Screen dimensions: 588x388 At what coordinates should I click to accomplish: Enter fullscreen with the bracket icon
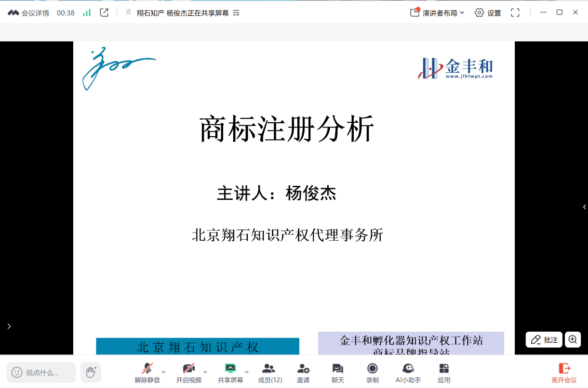tap(515, 13)
